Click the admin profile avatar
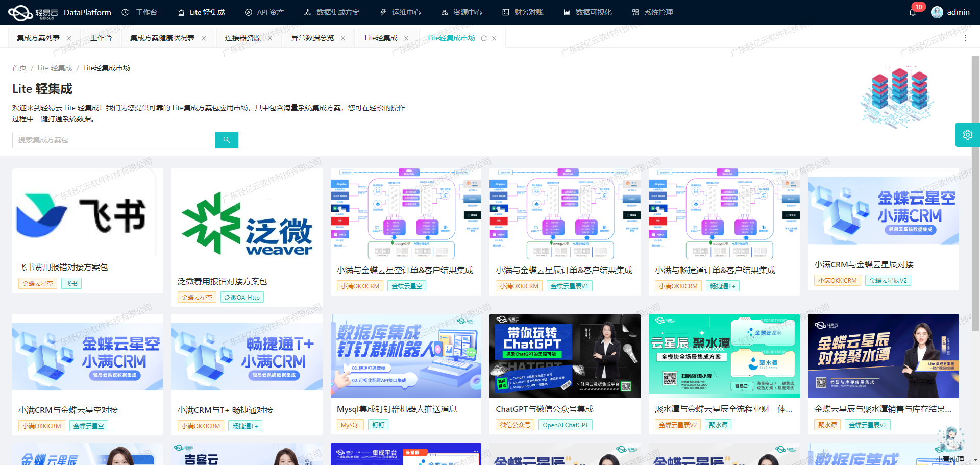Viewport: 980px width, 465px height. coord(937,12)
